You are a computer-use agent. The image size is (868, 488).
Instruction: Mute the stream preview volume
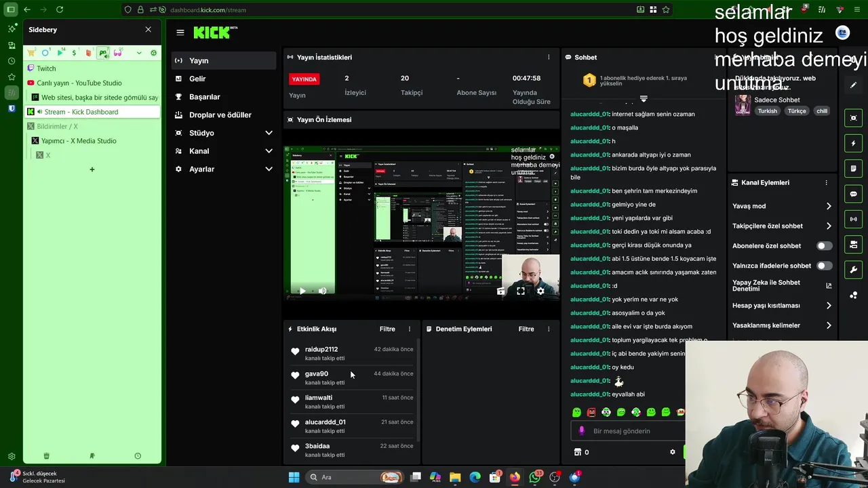pyautogui.click(x=322, y=291)
